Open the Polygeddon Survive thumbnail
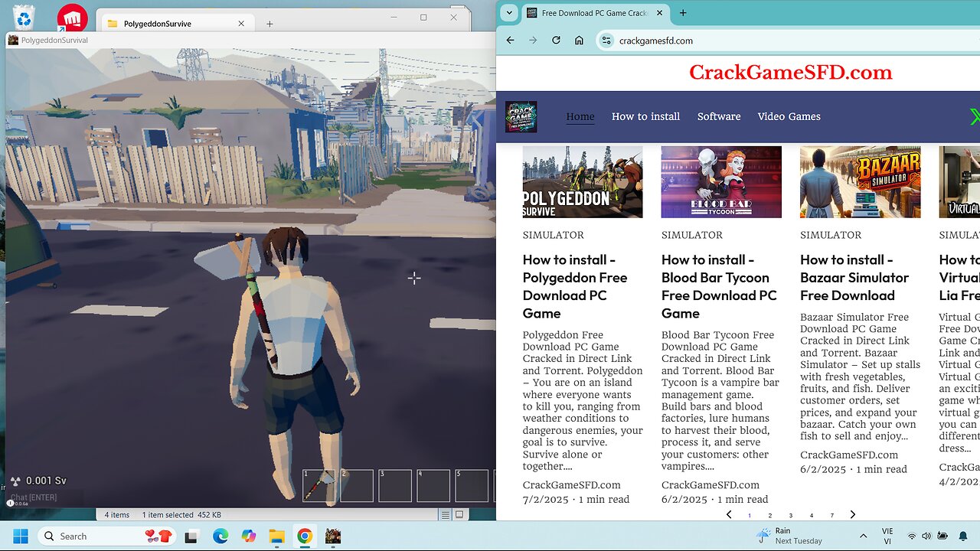 (583, 182)
